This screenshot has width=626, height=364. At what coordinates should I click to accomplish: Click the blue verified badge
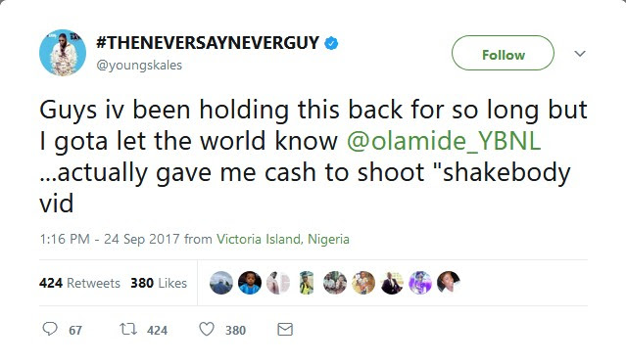(331, 43)
